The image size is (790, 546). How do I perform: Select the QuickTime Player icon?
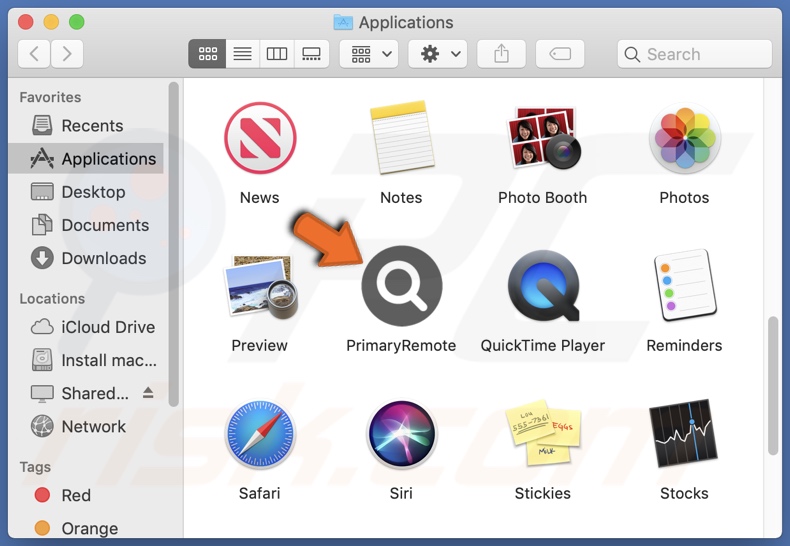[x=543, y=286]
